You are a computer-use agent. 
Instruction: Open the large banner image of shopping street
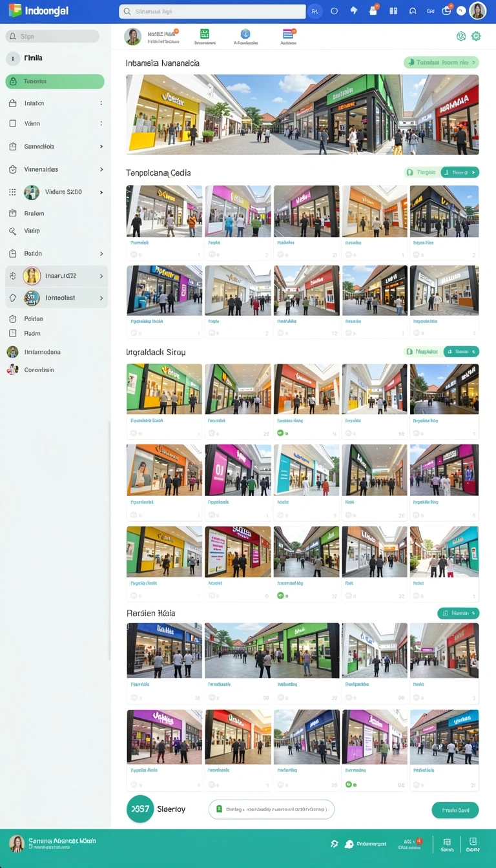pos(302,114)
